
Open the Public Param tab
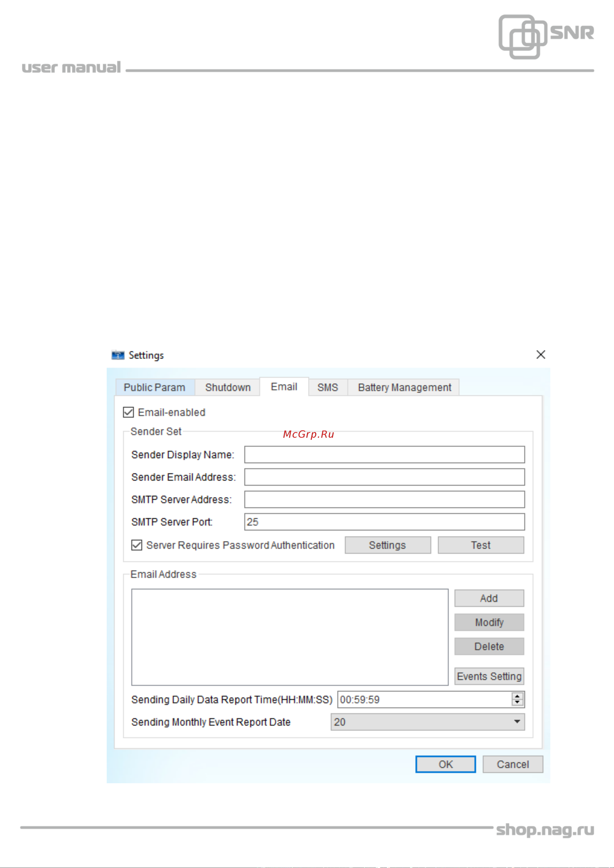tap(155, 387)
